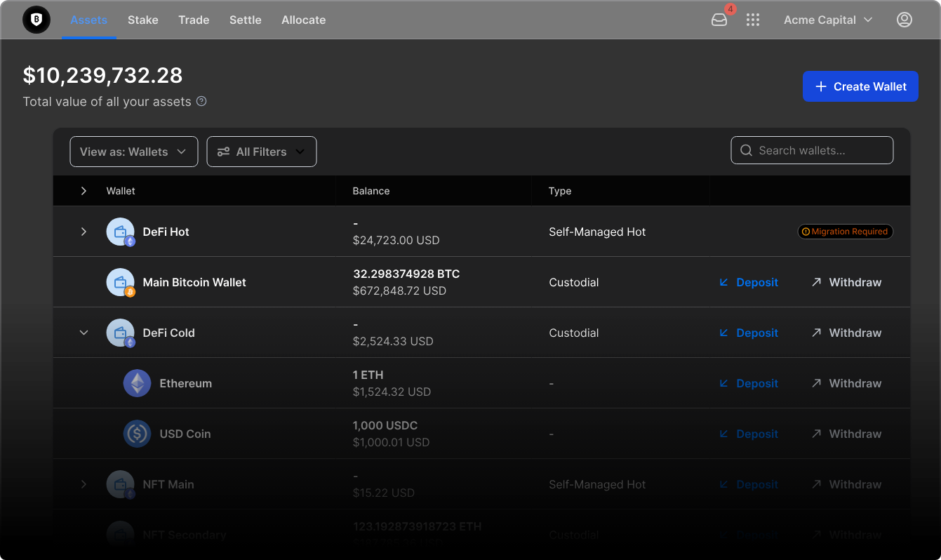Focus the Search wallets input field
This screenshot has height=560, width=941.
coord(812,150)
